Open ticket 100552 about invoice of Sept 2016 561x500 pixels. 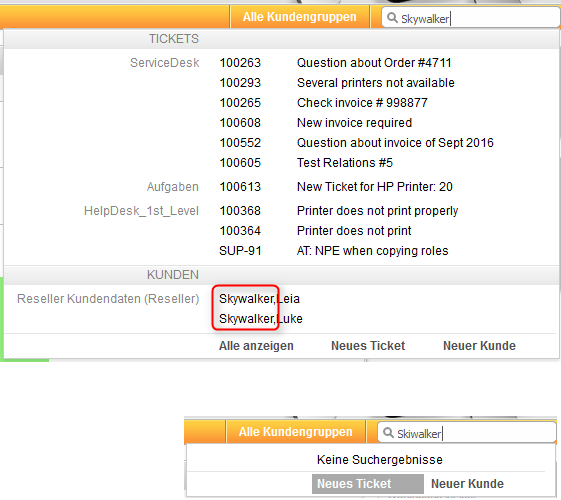point(356,143)
